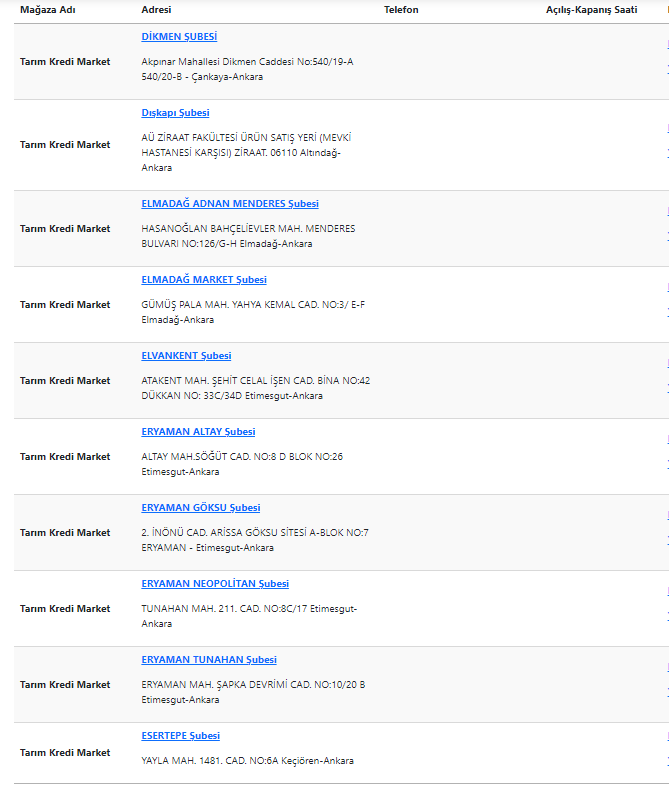Viewport: 669px width, 785px height.
Task: Open ERYAMAN ALTAY Şubesi link
Action: point(198,432)
